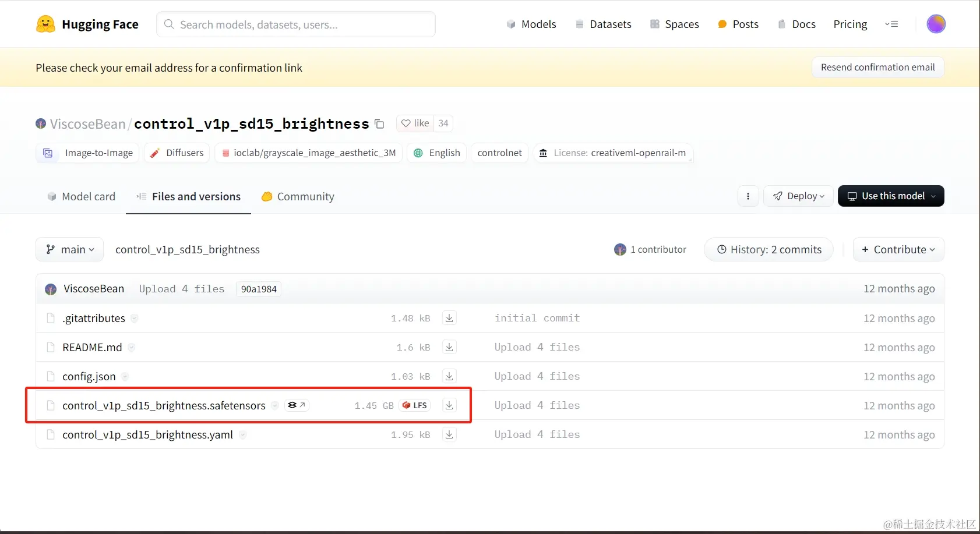Viewport: 980px width, 534px height.
Task: Click the ViscoseBean avatar next to model title
Action: (x=41, y=123)
